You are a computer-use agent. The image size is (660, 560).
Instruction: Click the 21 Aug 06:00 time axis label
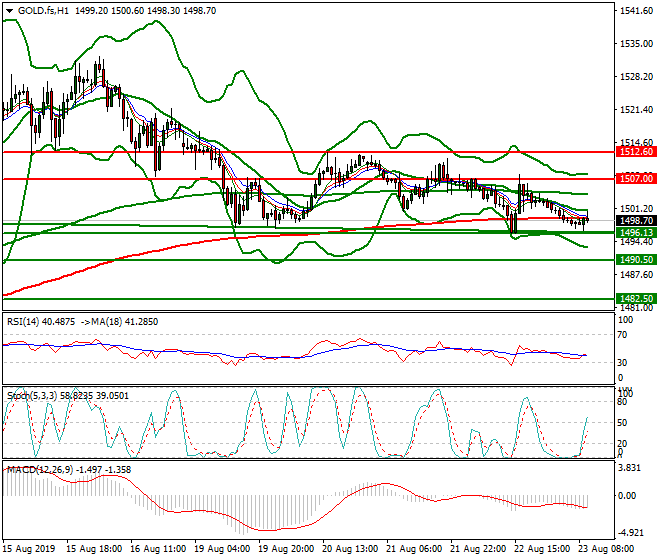(x=414, y=549)
